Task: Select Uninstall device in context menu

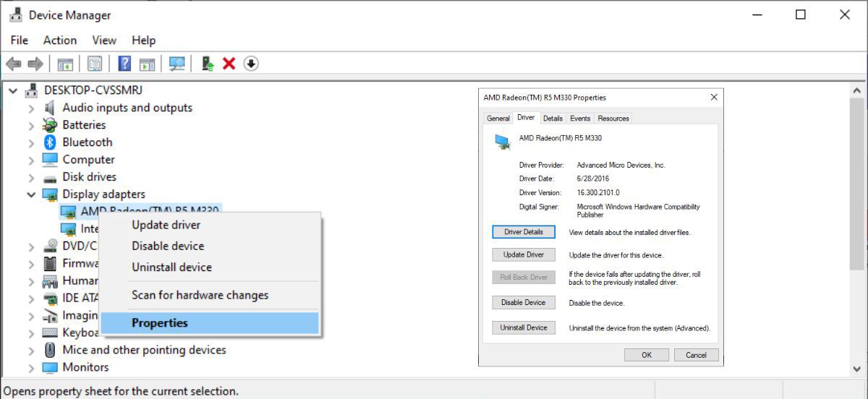Action: pyautogui.click(x=171, y=267)
